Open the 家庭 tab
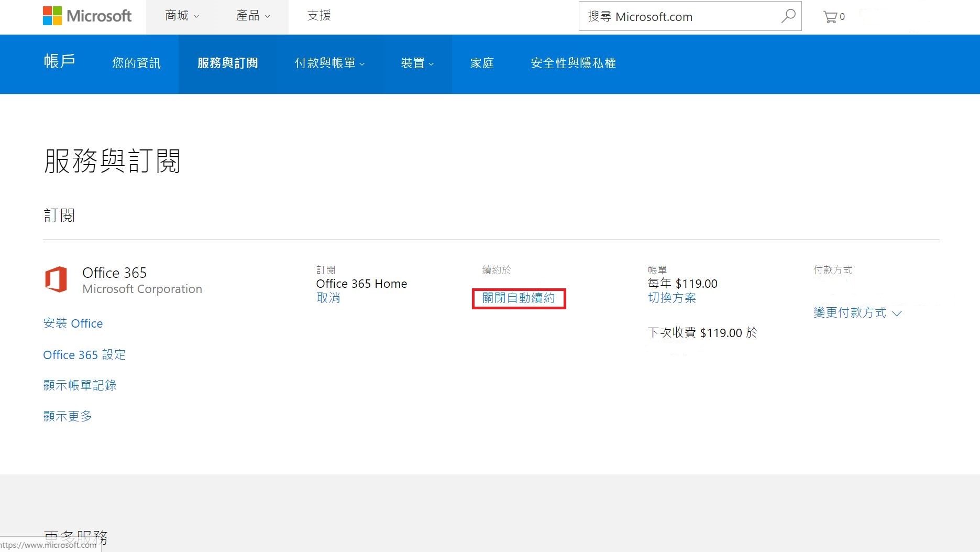The width and height of the screenshot is (980, 552). coord(482,63)
